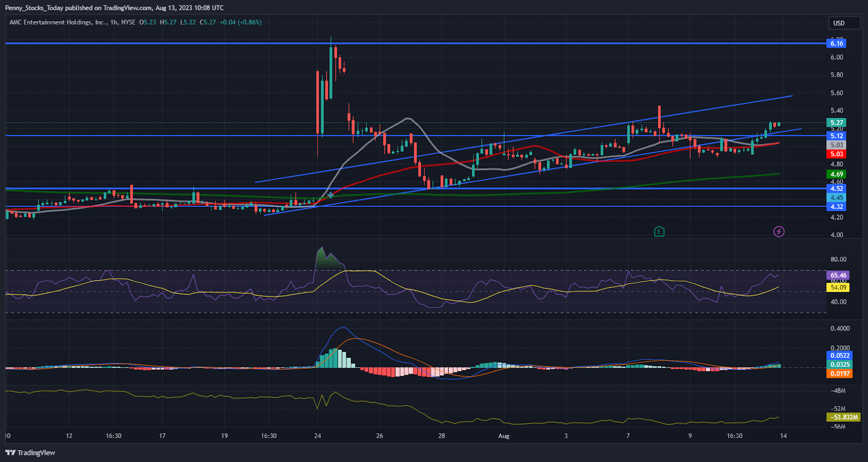Click the +0.04 (+0.86%) change value

[241, 22]
